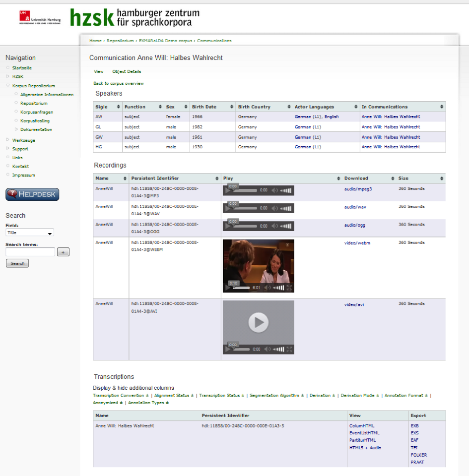
Task: Add a search term with the plus button
Action: (63, 252)
